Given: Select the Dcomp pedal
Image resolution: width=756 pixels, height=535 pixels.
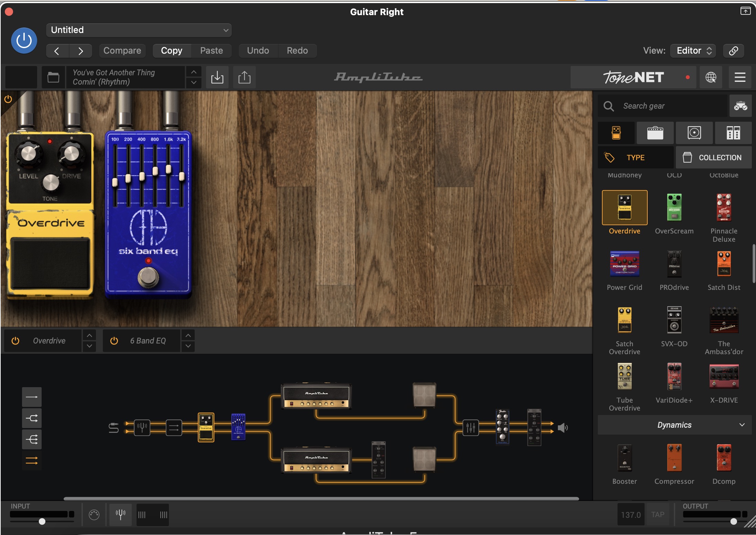Looking at the screenshot, I should (724, 458).
